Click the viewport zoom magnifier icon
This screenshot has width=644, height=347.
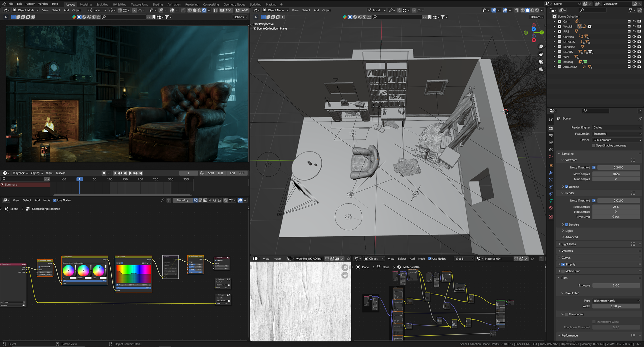[541, 47]
